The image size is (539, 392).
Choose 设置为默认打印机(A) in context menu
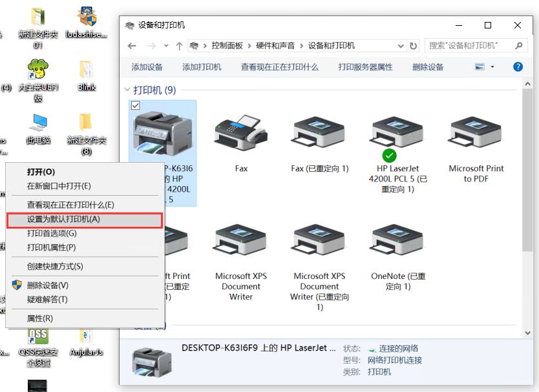tap(85, 220)
